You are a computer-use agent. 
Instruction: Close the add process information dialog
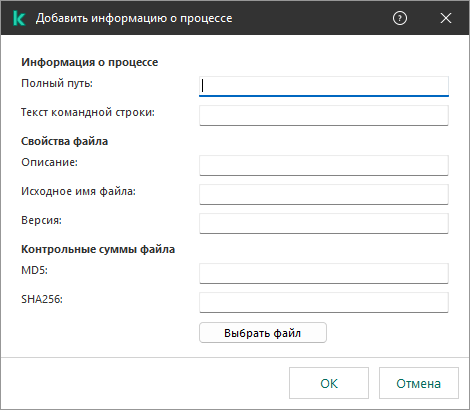point(446,18)
